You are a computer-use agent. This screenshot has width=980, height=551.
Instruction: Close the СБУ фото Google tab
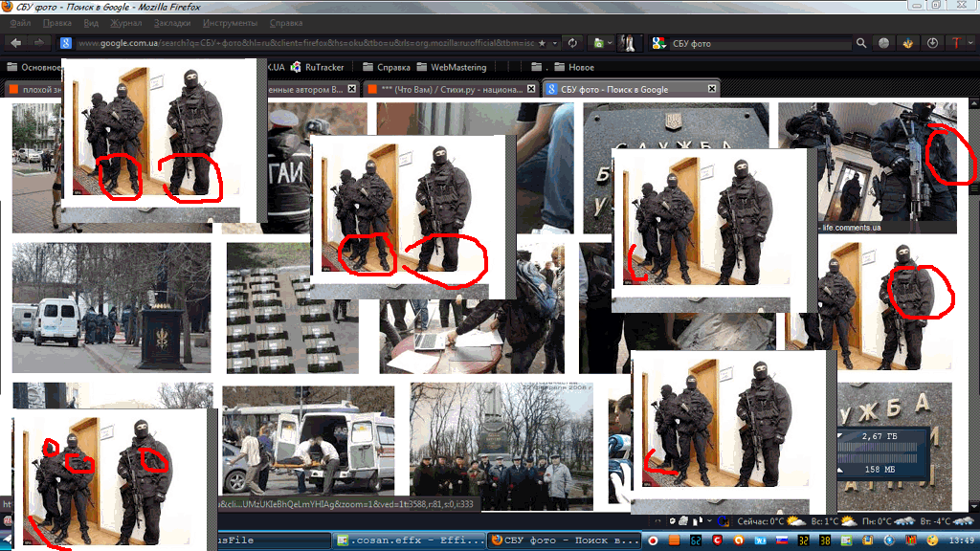[x=712, y=89]
